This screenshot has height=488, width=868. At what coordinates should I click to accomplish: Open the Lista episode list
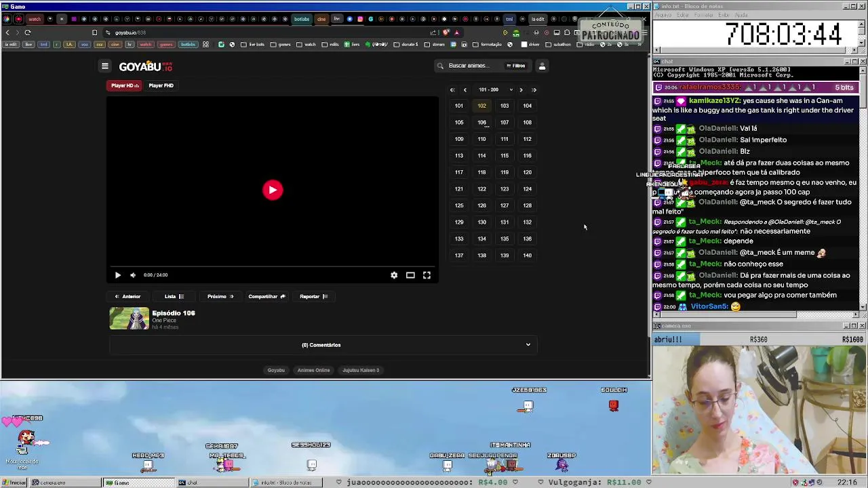tap(174, 296)
